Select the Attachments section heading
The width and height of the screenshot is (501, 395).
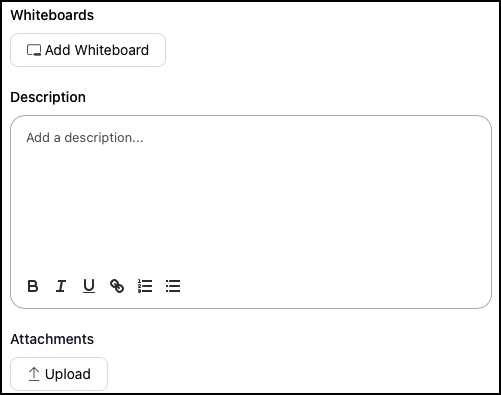tap(52, 339)
